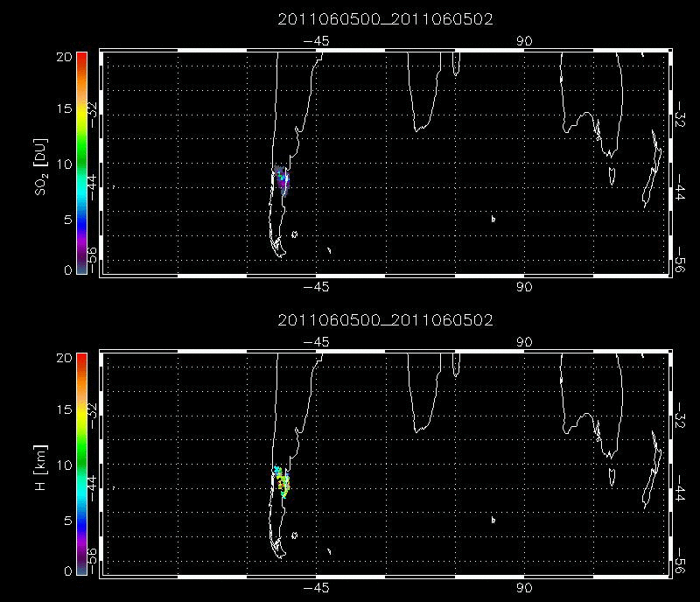This screenshot has height=602, width=700.
Task: Click the plume height cluster in the bottom map
Action: (x=280, y=479)
